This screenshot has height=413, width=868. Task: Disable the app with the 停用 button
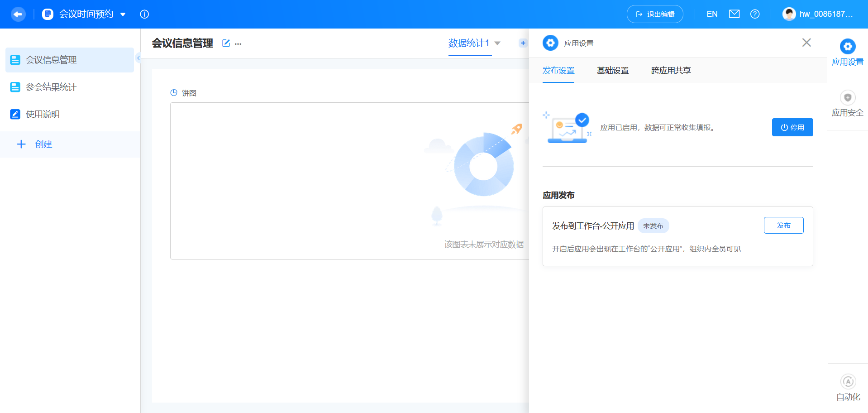point(792,127)
